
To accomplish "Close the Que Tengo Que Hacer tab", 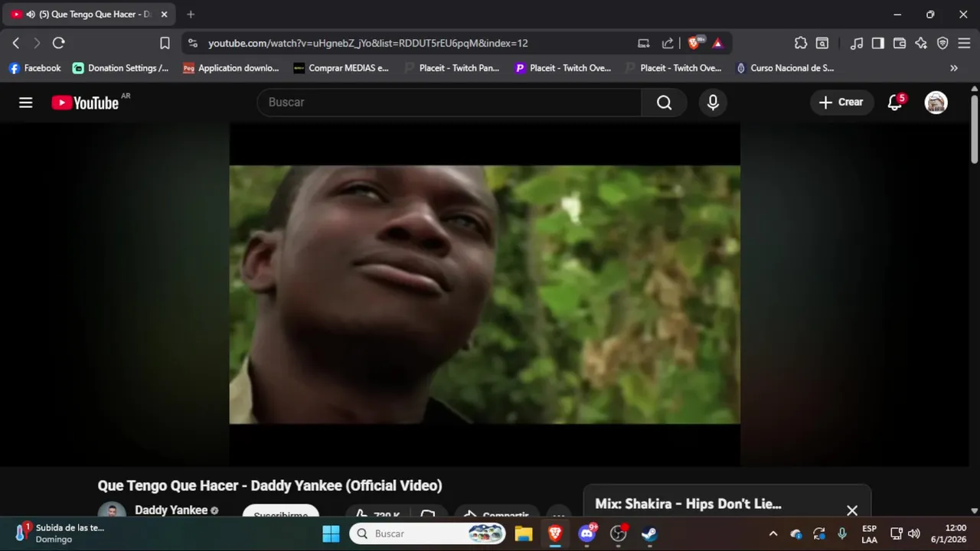I will (x=164, y=15).
